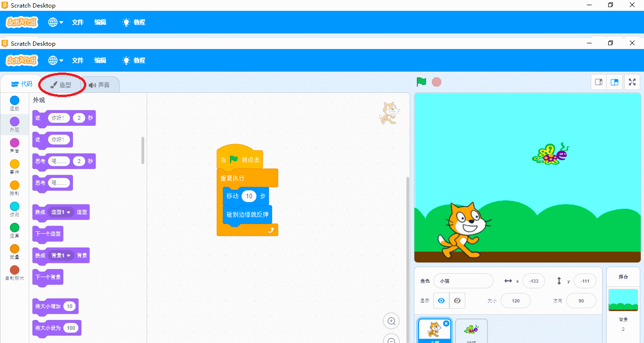Open 教程 tutorials in front window
The width and height of the screenshot is (644, 343).
coord(134,60)
